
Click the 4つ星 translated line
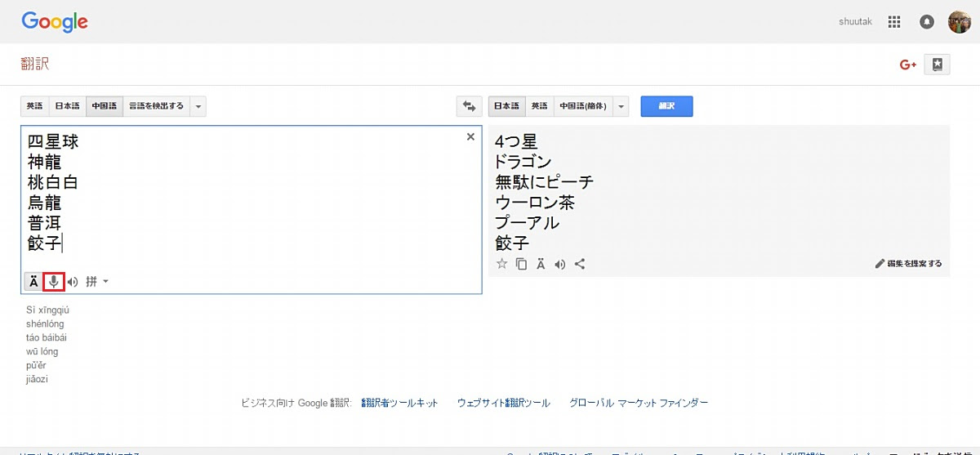coord(516,142)
